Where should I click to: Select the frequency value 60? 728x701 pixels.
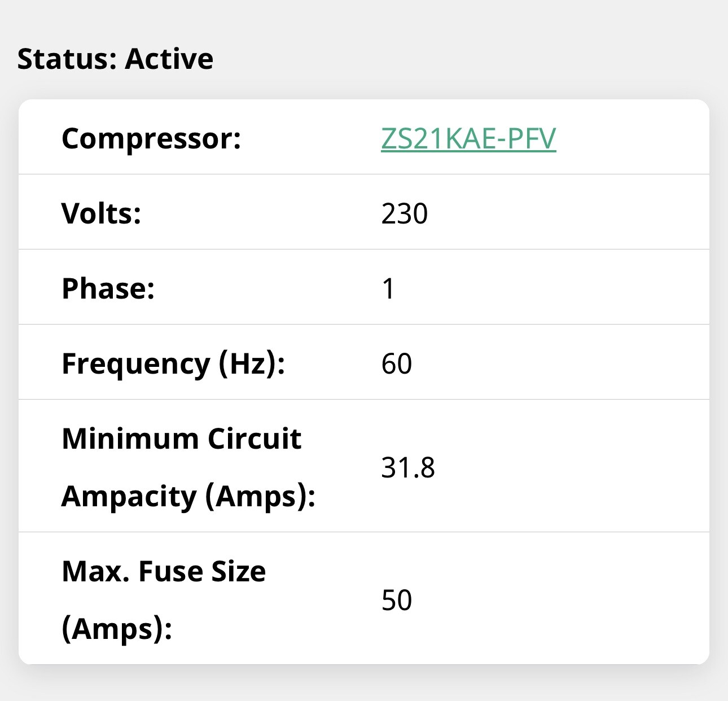[396, 363]
